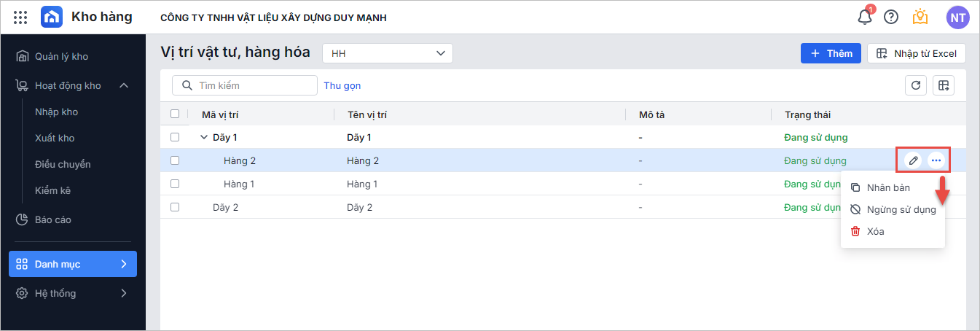Collapse the Dãy 1 tree row
Viewport: 980px width, 331px height.
[x=204, y=137]
